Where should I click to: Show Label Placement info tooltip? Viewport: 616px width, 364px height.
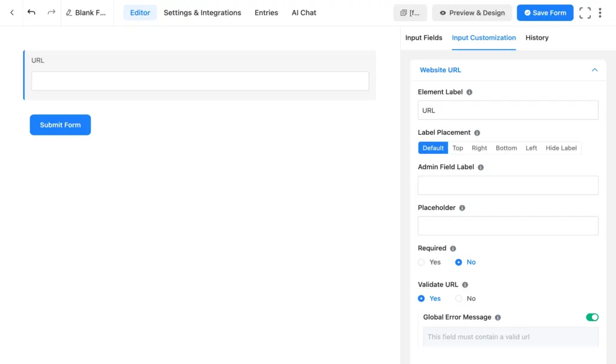coord(477,133)
